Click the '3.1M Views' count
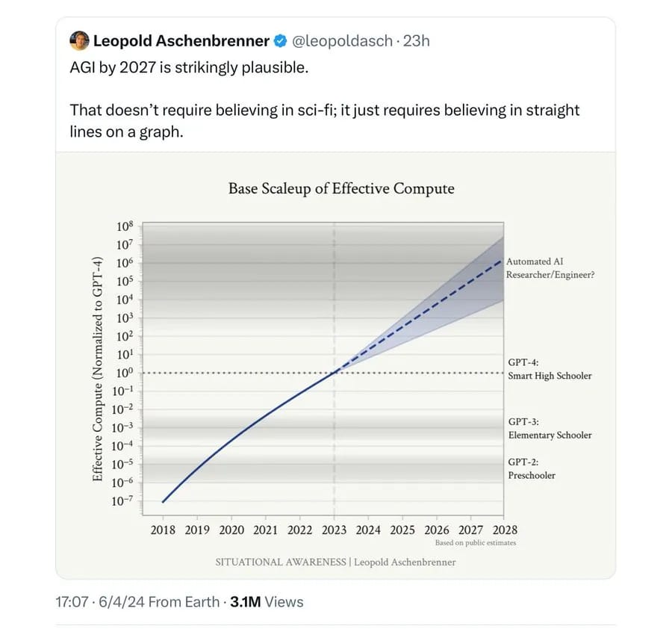This screenshot has height=629, width=672. 267,601
